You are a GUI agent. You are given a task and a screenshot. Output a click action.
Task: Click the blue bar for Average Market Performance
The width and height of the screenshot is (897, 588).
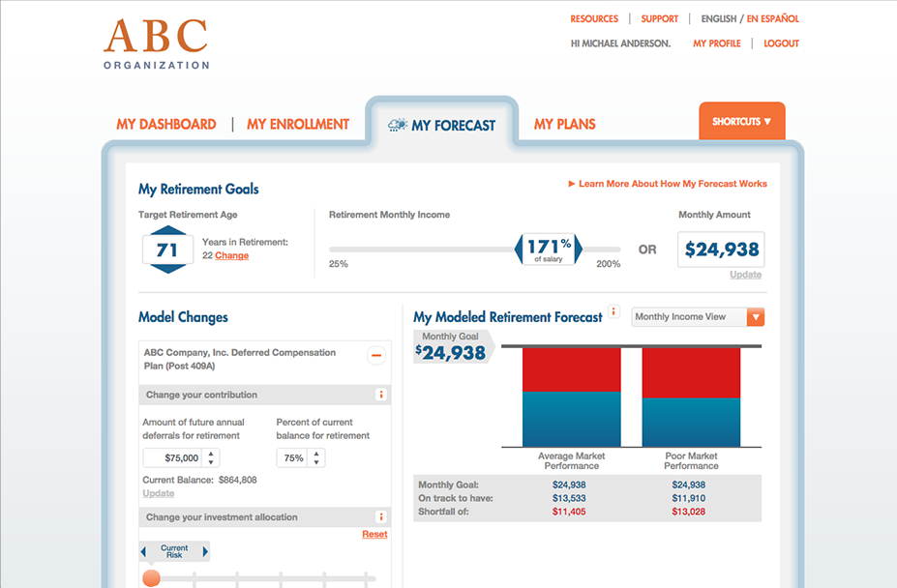click(x=572, y=420)
